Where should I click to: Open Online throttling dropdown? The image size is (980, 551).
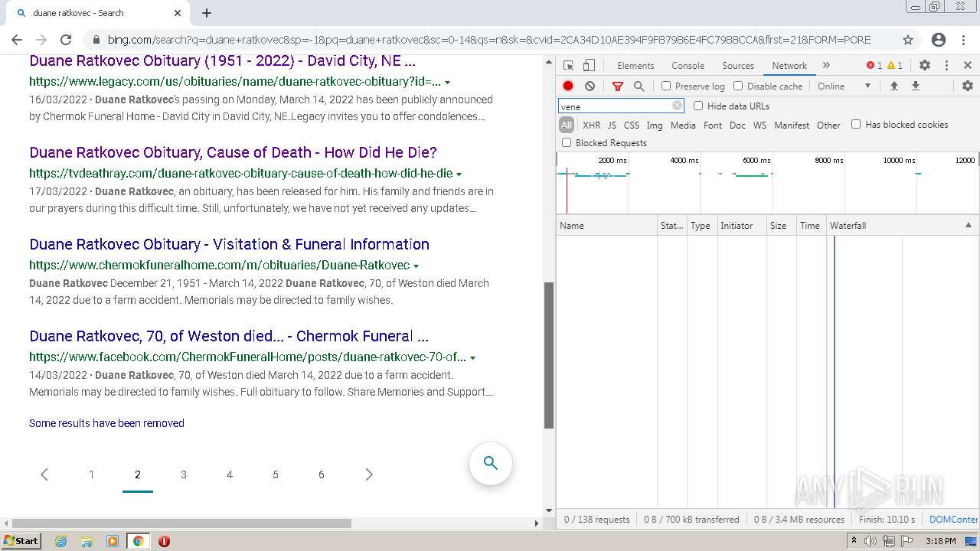click(x=844, y=86)
